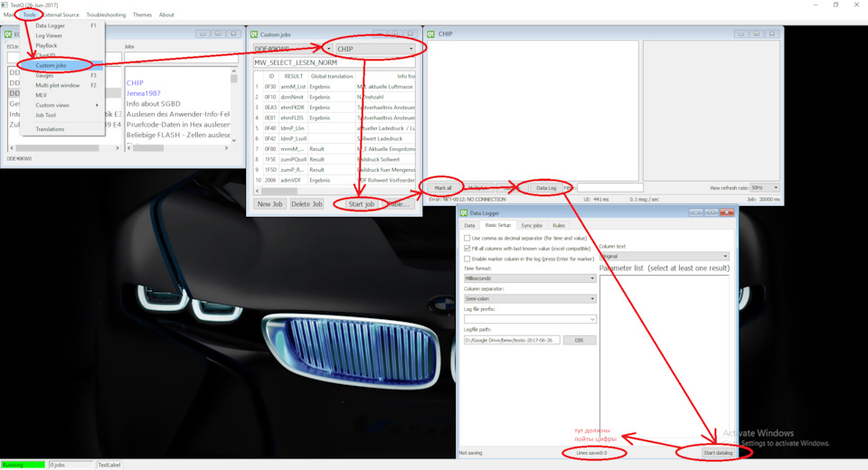Click the ECUs list horizontal scrollbar
Screen dimensions: 868x470
[x=64, y=148]
